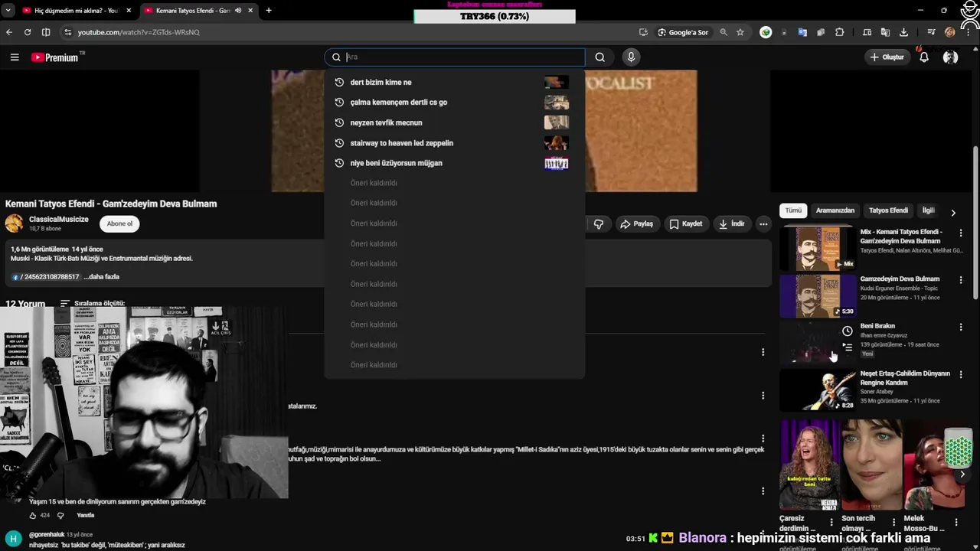The image size is (980, 551).
Task: Add 'Beni Bırakın' to Watch Later via clock icon
Action: coord(848,331)
